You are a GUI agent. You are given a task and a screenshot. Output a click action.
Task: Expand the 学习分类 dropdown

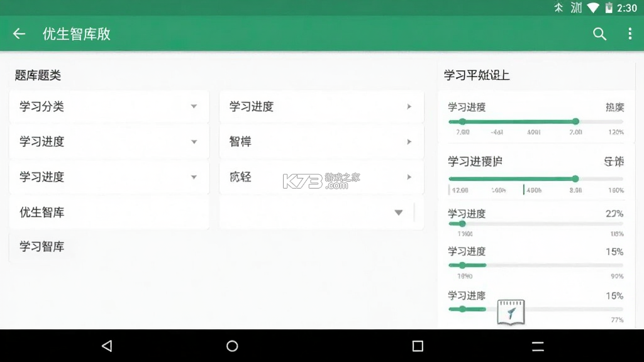pos(194,106)
